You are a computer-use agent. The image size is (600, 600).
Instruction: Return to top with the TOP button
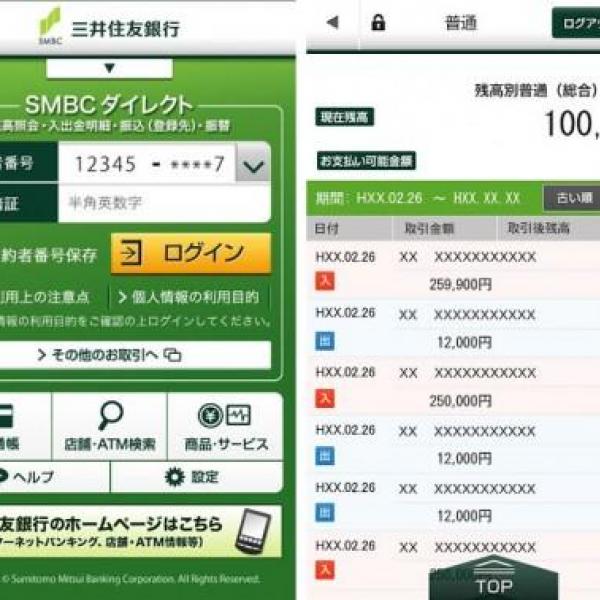[x=494, y=579]
